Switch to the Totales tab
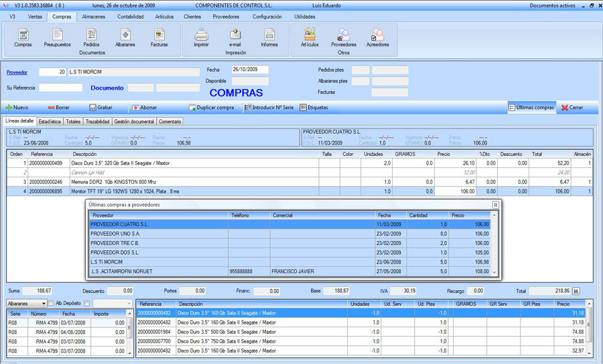603x364 pixels. [73, 121]
